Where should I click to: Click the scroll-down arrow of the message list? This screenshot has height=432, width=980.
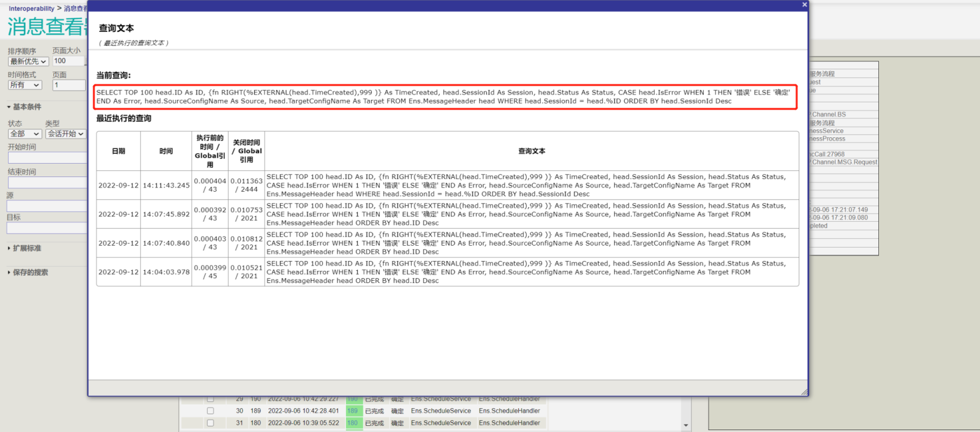(686, 425)
